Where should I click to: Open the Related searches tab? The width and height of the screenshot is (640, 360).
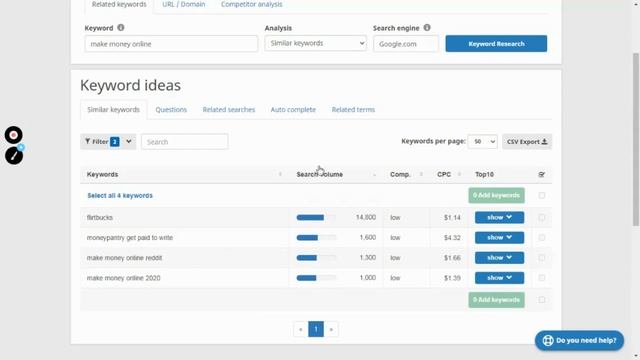pos(229,109)
